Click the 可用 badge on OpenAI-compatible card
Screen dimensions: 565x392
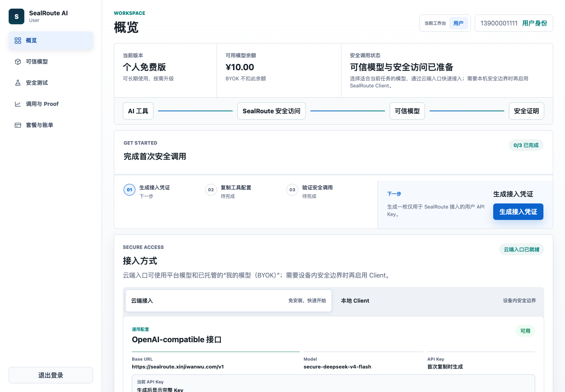tap(525, 331)
